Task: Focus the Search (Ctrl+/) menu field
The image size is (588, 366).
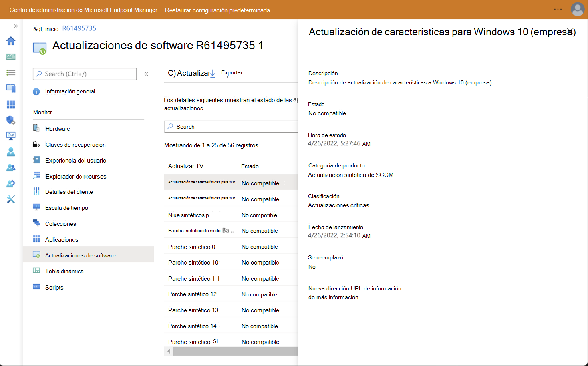Action: point(85,74)
